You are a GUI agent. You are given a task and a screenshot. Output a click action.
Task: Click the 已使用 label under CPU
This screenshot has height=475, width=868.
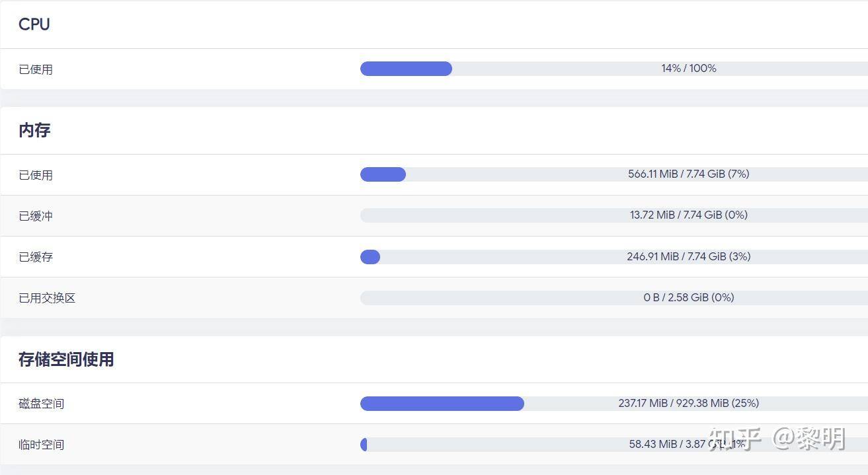click(x=36, y=69)
